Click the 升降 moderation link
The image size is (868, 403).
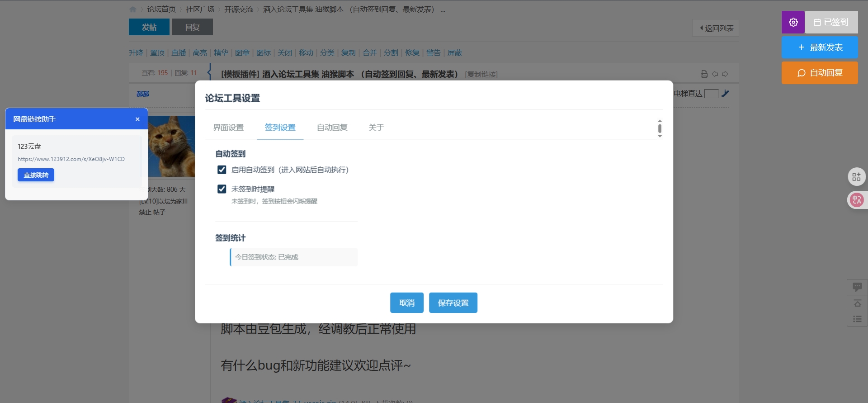(136, 53)
